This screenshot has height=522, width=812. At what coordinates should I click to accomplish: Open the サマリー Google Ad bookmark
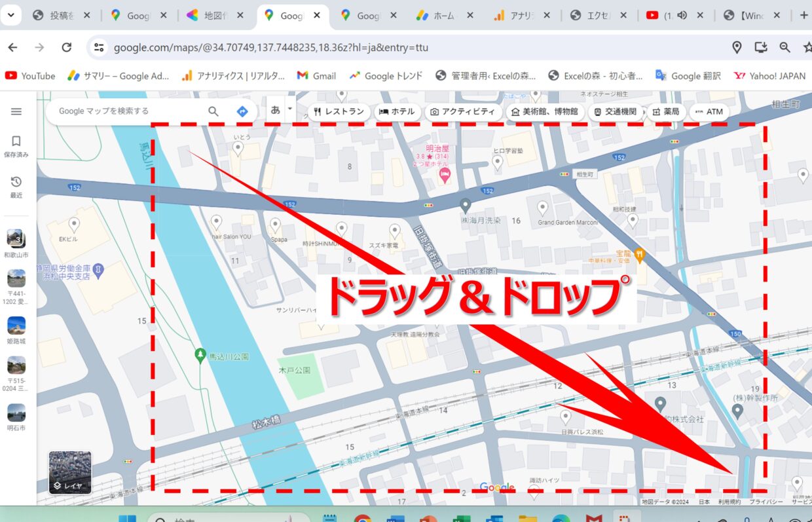(119, 76)
